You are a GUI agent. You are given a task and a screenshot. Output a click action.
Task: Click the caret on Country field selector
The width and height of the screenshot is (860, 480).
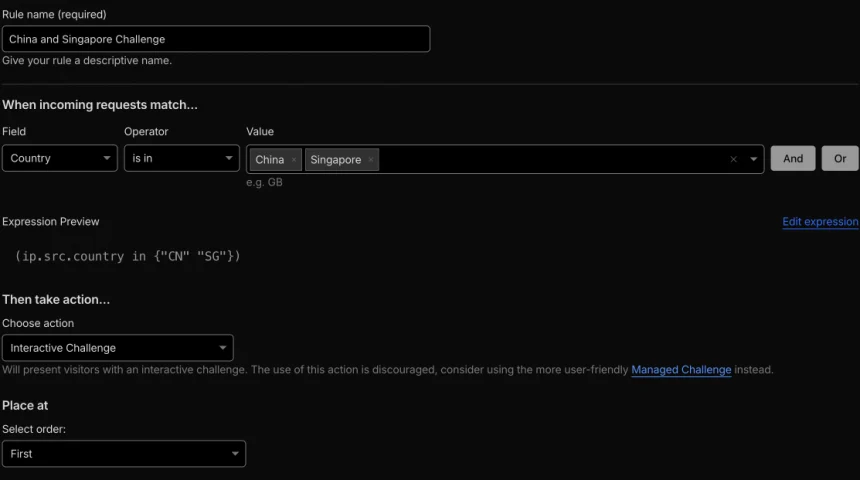point(107,159)
